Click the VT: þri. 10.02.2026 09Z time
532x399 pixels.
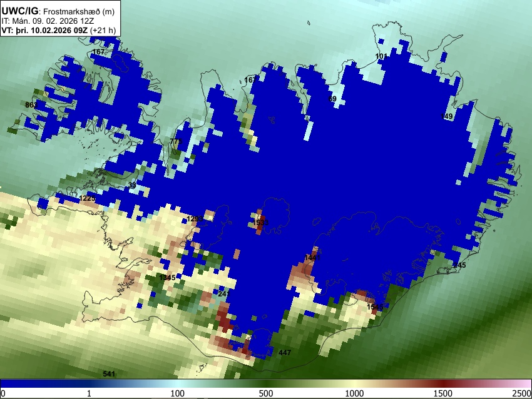[44, 30]
